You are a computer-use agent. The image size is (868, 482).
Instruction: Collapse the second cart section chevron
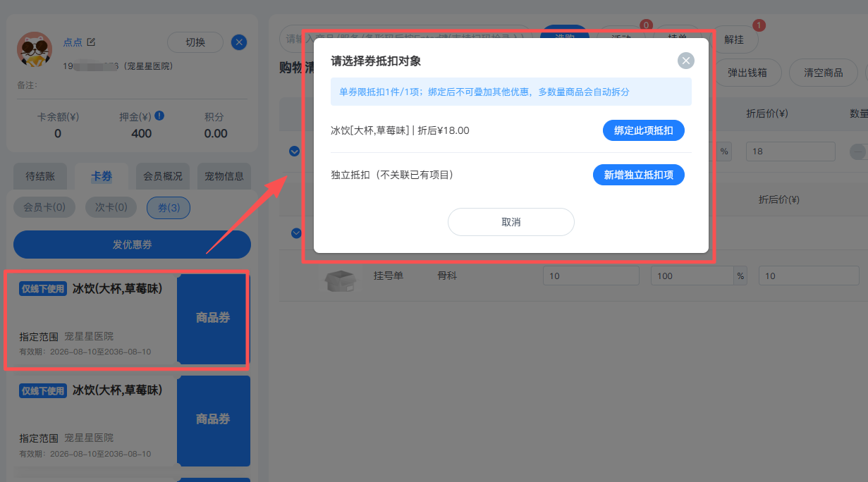click(297, 233)
